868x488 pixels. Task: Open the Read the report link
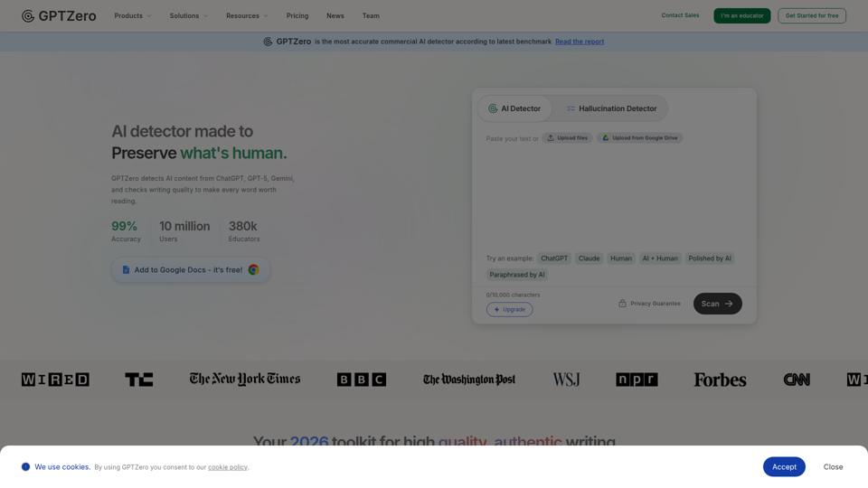[579, 42]
